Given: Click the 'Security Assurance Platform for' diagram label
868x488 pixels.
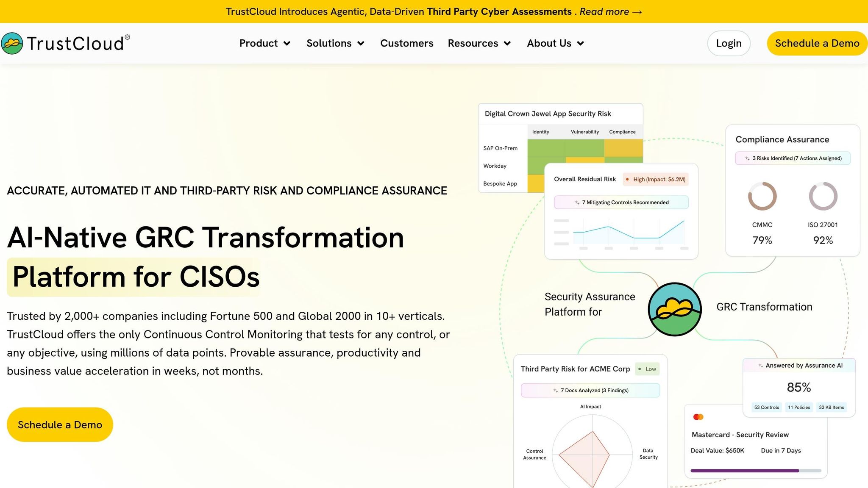Looking at the screenshot, I should tap(590, 304).
